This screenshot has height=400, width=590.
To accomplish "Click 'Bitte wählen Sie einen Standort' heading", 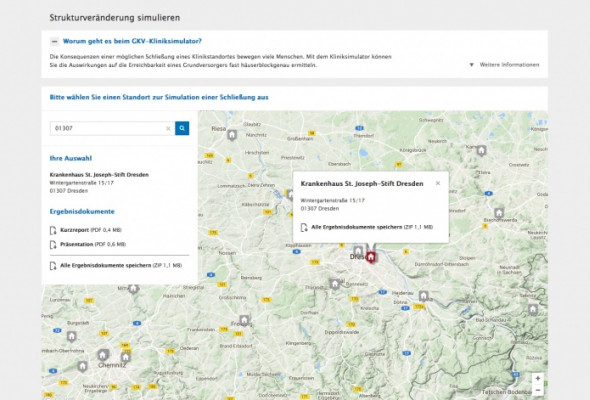I will (159, 97).
